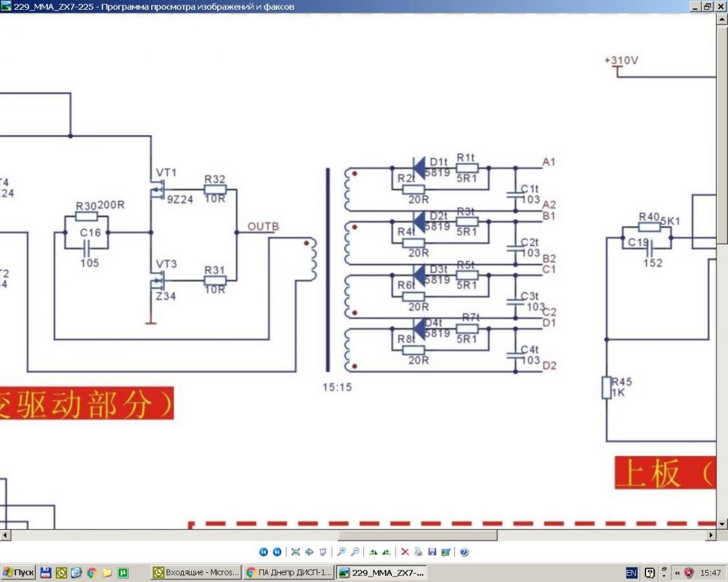Go to the previous image
This screenshot has height=582, width=728.
[263, 552]
